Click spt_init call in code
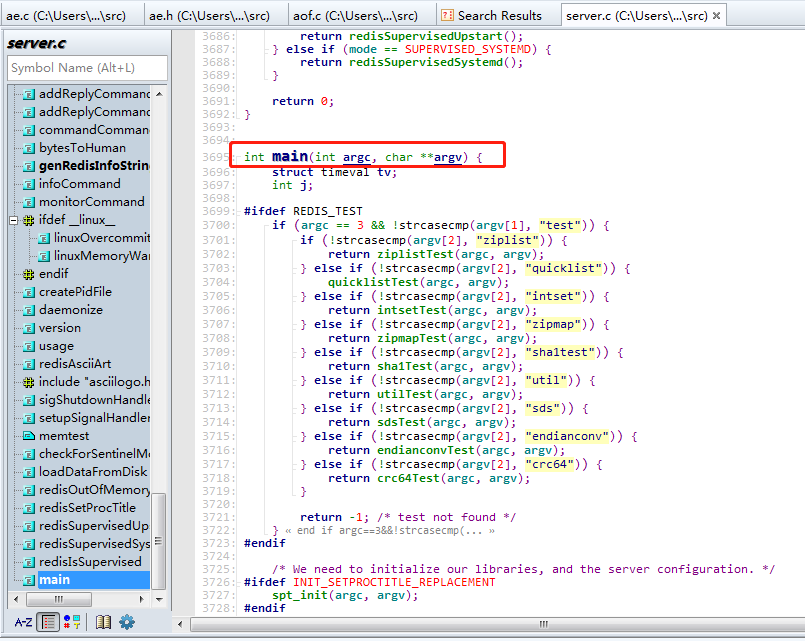This screenshot has width=805, height=641. pyautogui.click(x=300, y=595)
